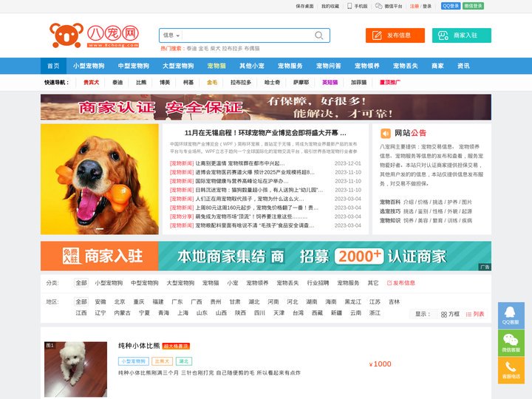Viewport: 532px width, 399px height.
Task: Filter region by 北京
Action: coord(120,301)
